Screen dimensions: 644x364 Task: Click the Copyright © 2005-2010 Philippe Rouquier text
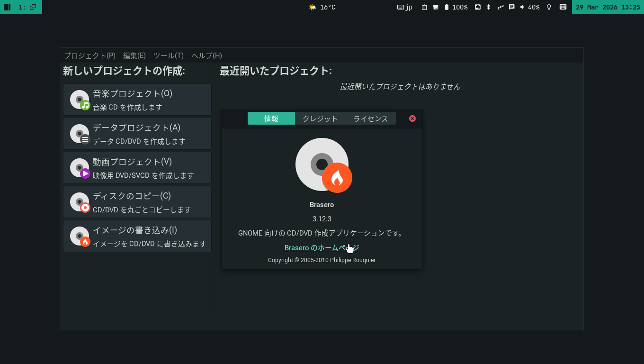pos(322,260)
